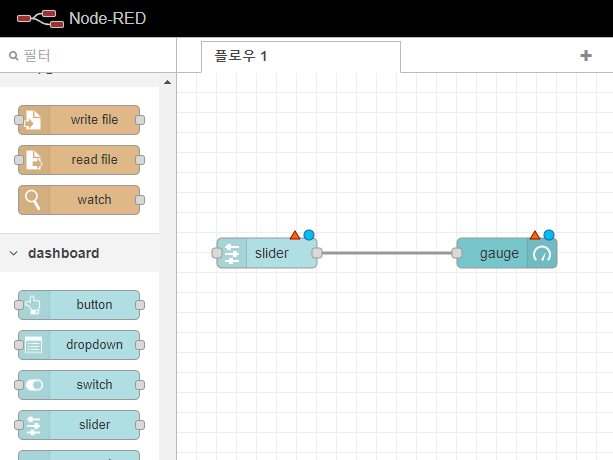Click the gauge node dial icon on canvas
This screenshot has height=460, width=613.
coord(542,253)
